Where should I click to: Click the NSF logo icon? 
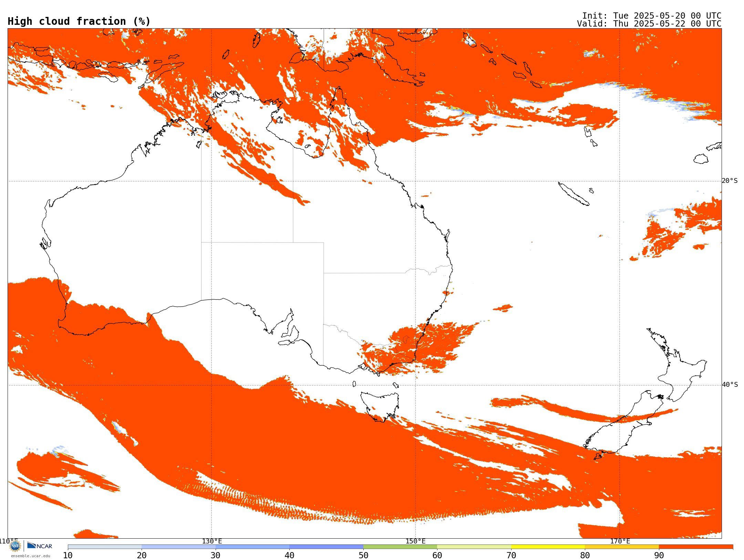tap(15, 546)
